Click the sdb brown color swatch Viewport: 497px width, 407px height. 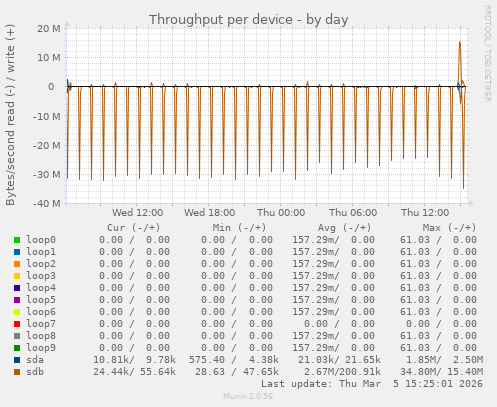(x=17, y=372)
